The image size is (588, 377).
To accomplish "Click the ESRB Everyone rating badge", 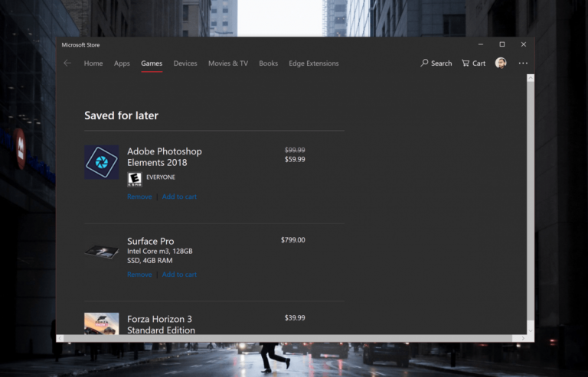I will click(134, 180).
